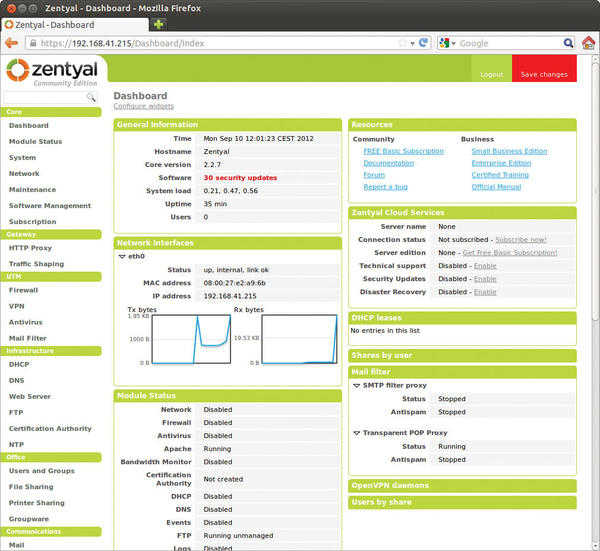Click the reload page icon

point(423,43)
